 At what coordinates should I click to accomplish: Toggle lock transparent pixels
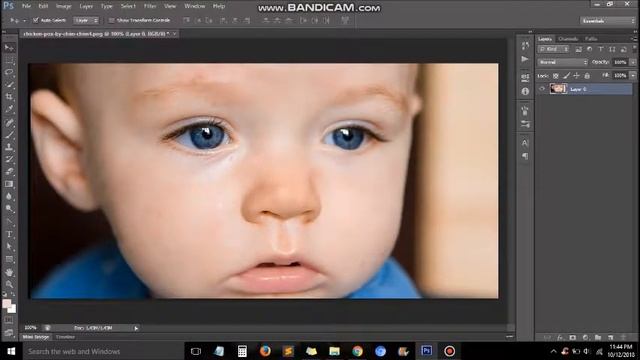click(x=556, y=76)
